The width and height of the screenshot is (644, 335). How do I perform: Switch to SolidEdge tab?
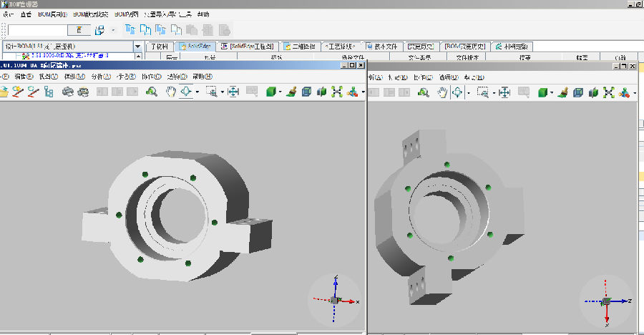pyautogui.click(x=195, y=47)
